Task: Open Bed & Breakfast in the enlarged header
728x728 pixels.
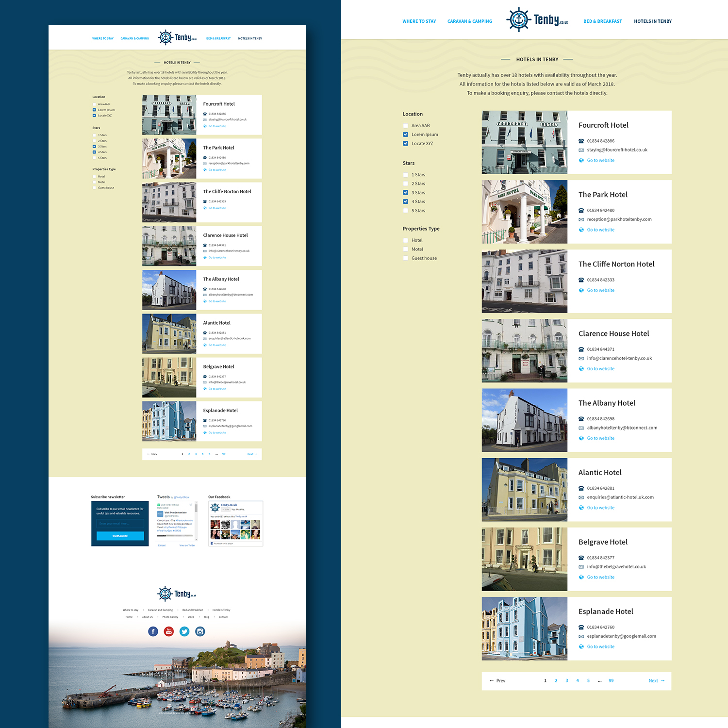Action: click(603, 21)
